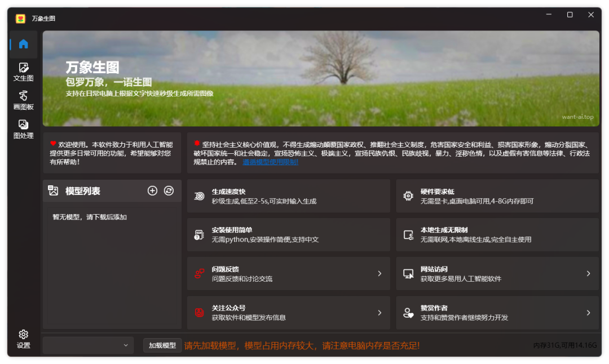Click the red 关注公众号 icon

(x=199, y=312)
